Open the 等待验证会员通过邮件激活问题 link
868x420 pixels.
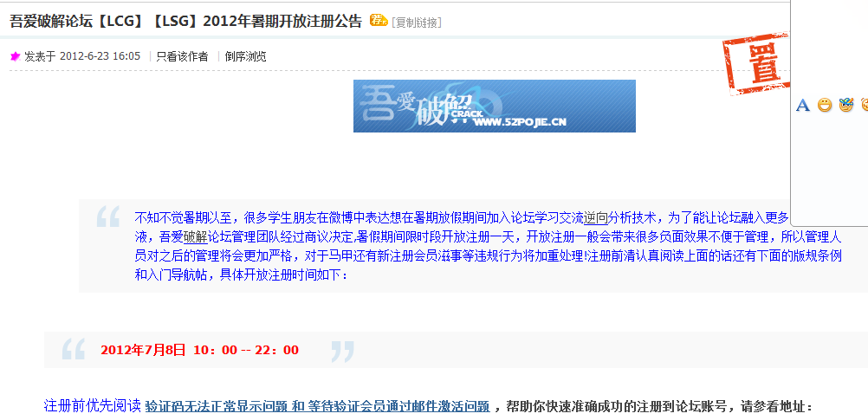point(398,407)
